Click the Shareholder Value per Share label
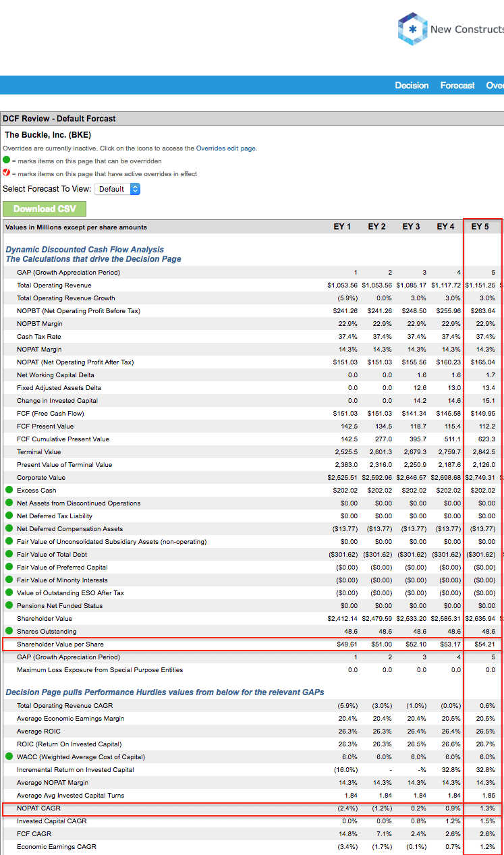This screenshot has width=504, height=855. click(60, 644)
